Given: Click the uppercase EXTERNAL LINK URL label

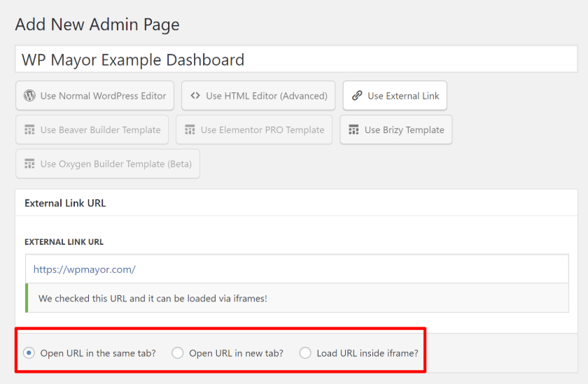Looking at the screenshot, I should pyautogui.click(x=64, y=242).
